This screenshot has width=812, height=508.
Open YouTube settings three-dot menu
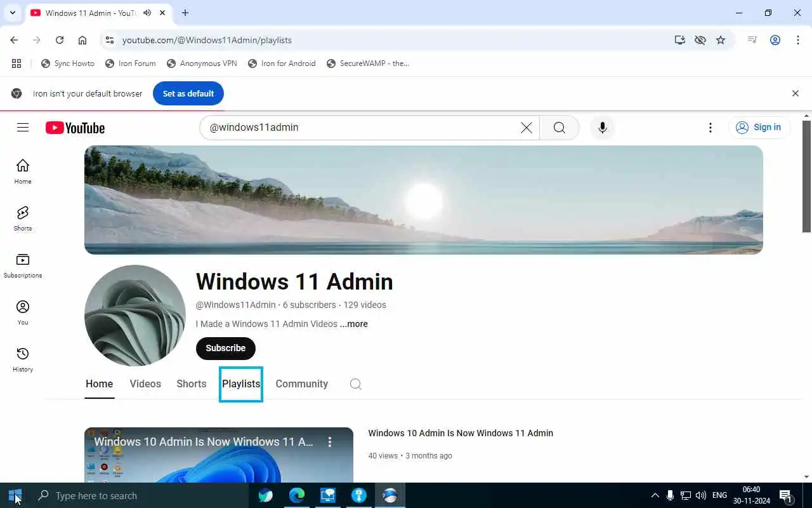710,128
